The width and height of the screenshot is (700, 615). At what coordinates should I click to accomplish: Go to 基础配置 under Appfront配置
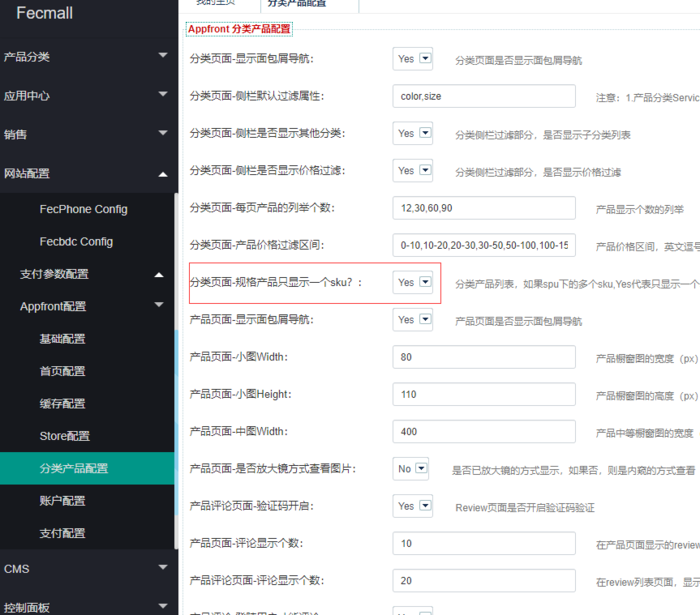62,339
